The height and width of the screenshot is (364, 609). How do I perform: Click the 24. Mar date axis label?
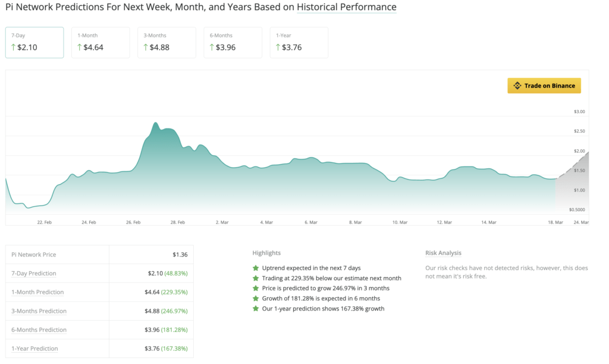582,222
